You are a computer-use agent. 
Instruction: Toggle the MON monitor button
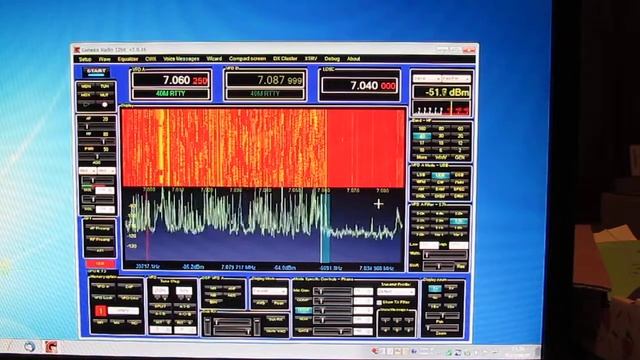point(86,87)
